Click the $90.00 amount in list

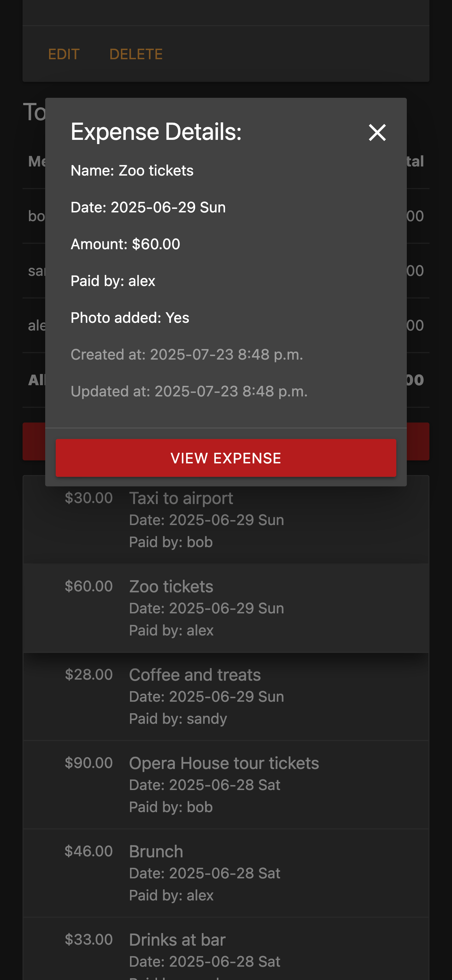[x=89, y=763]
